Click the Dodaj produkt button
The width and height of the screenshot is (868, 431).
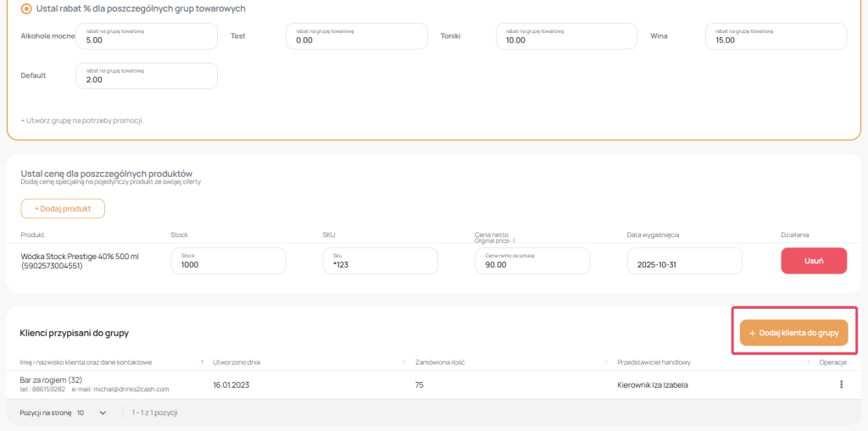click(x=63, y=208)
